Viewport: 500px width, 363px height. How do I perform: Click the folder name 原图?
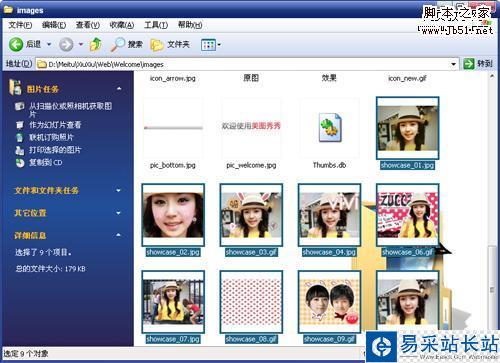(251, 78)
